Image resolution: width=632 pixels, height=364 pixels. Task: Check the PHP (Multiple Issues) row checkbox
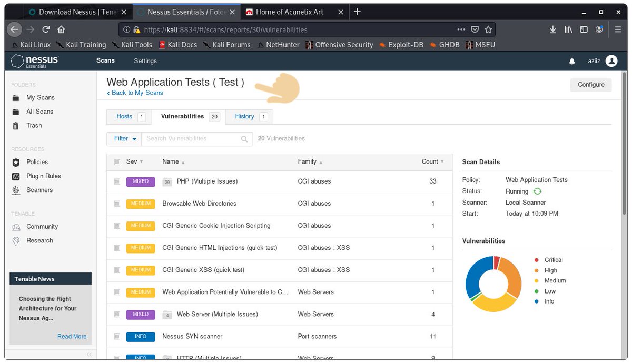pyautogui.click(x=117, y=181)
